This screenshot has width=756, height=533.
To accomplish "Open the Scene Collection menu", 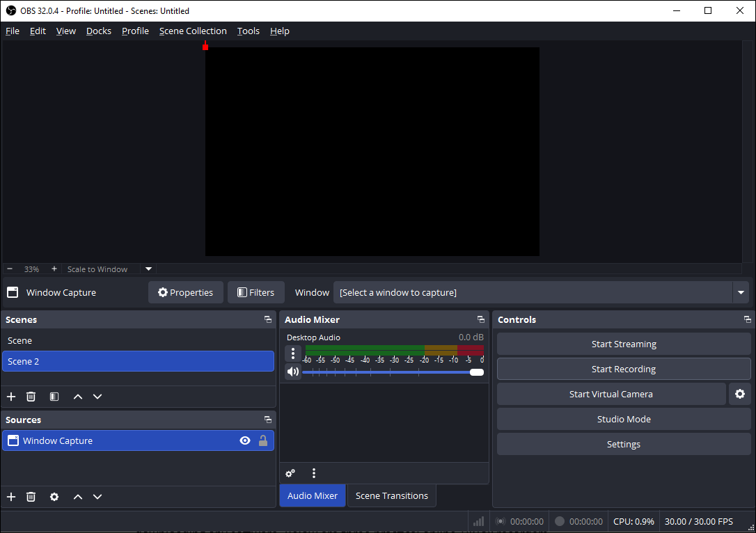I will tap(193, 31).
